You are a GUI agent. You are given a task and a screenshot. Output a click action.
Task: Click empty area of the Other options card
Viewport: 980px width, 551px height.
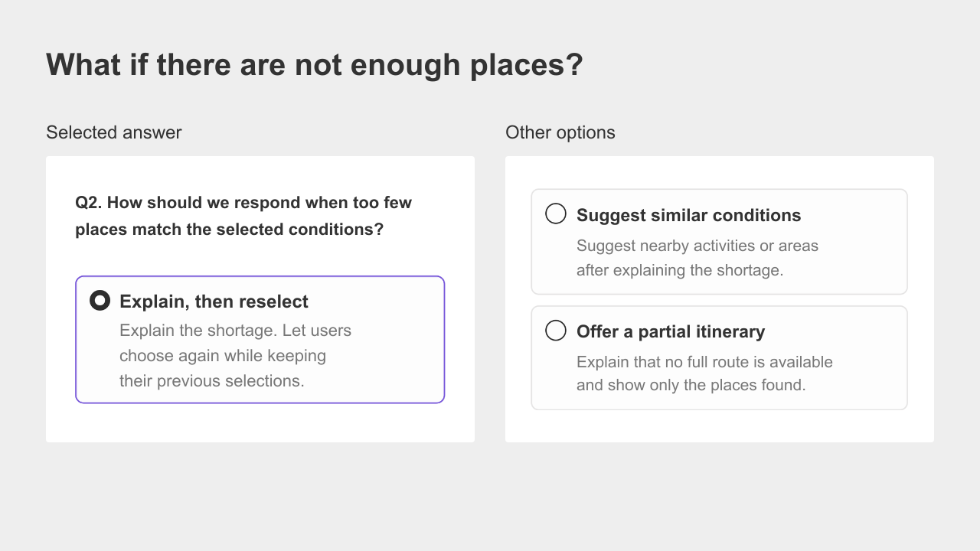click(720, 427)
